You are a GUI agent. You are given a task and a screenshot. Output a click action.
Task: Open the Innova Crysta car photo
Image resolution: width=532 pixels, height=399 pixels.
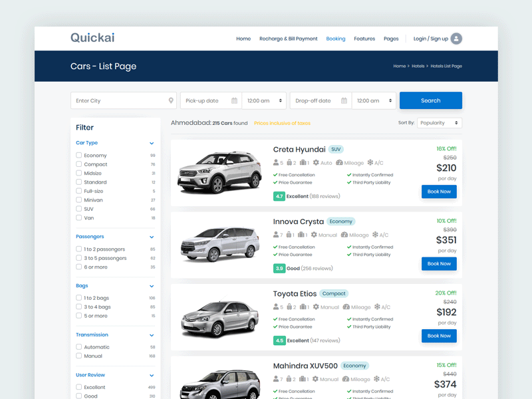point(220,244)
